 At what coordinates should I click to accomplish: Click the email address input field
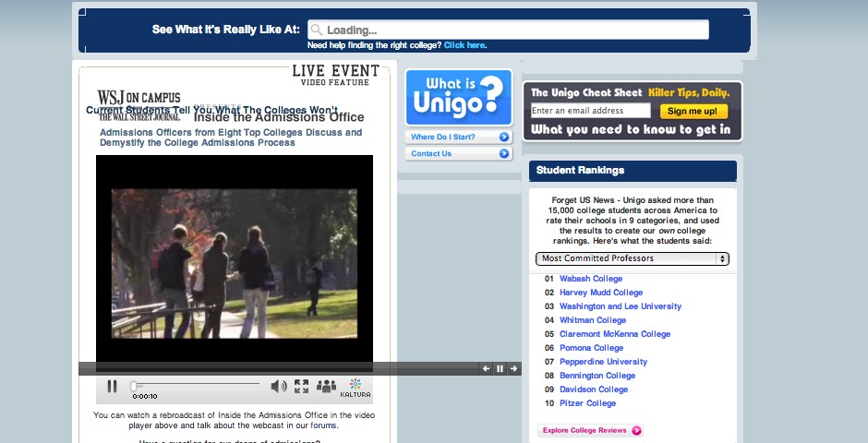coord(591,111)
